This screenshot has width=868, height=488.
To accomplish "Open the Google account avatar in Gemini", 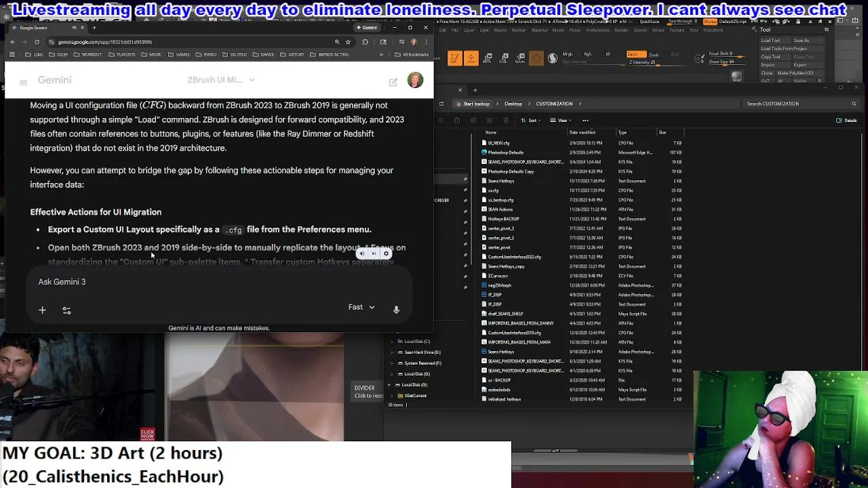I will point(415,80).
